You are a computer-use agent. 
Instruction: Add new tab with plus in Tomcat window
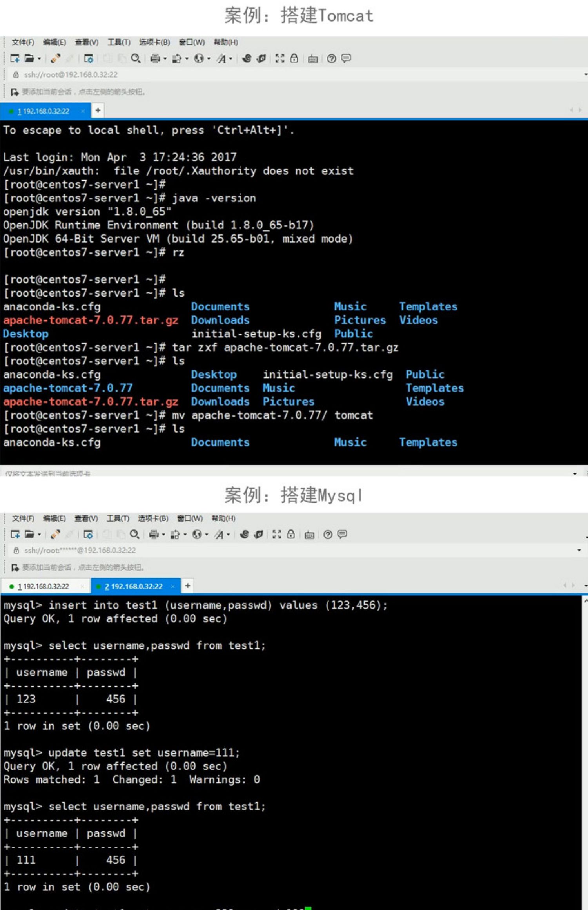click(98, 111)
